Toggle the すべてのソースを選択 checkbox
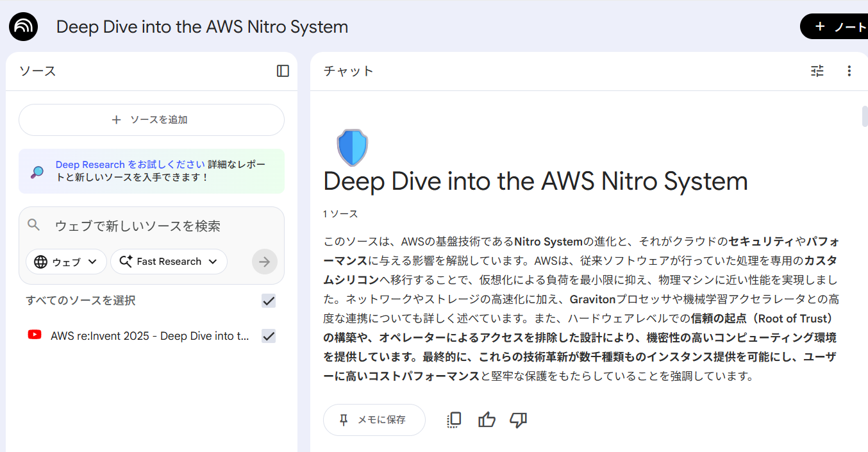The width and height of the screenshot is (868, 452). coord(269,300)
